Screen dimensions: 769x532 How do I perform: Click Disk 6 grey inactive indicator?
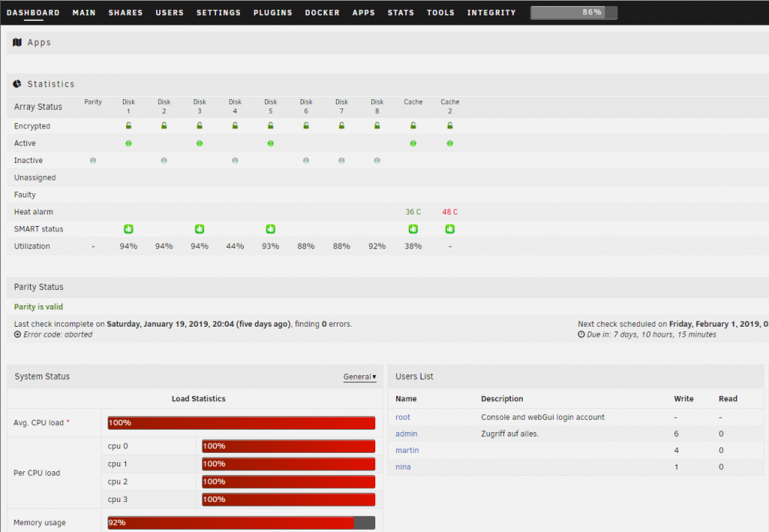point(306,161)
